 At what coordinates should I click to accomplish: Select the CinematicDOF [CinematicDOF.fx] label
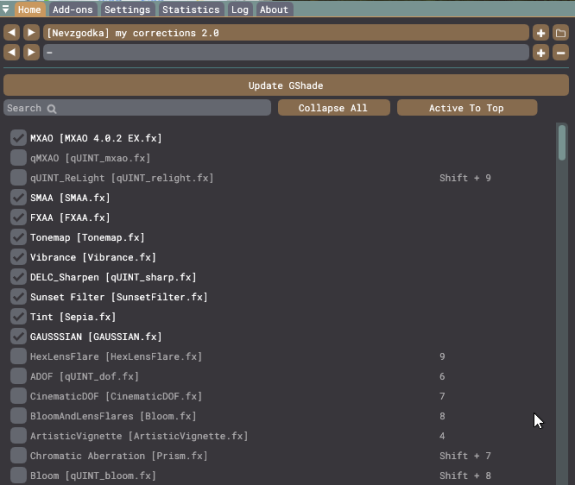pyautogui.click(x=116, y=396)
